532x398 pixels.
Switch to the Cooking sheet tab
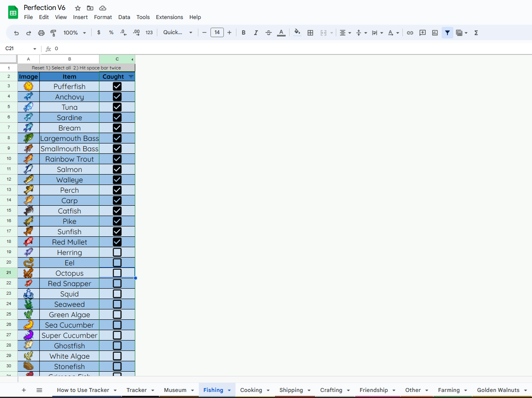point(251,390)
